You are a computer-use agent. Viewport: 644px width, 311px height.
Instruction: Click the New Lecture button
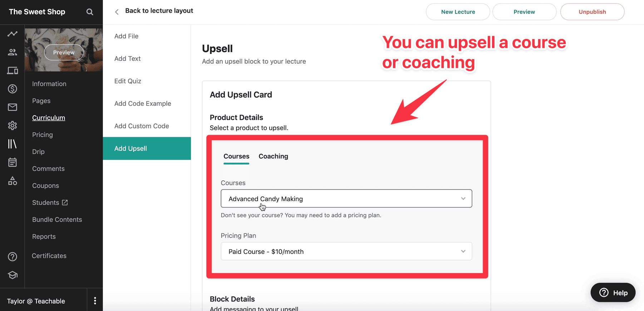(x=458, y=11)
